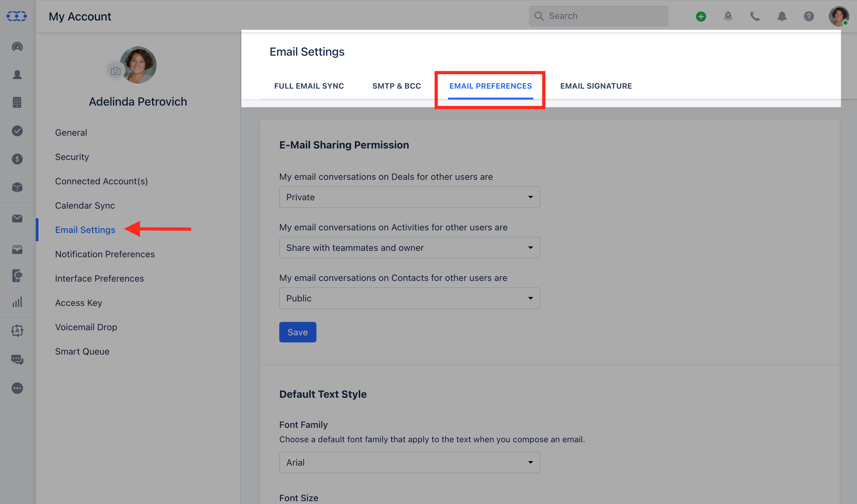Open the Arial font family dropdown
This screenshot has width=857, height=504.
coord(410,462)
